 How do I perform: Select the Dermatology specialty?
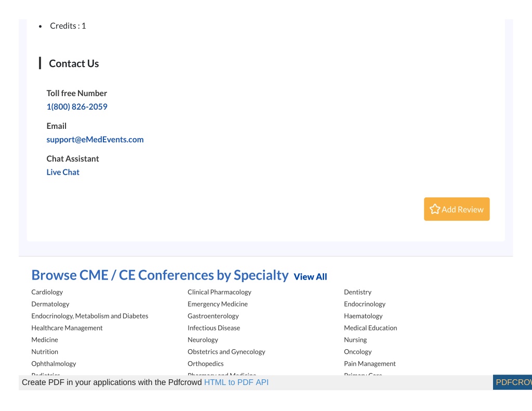point(50,304)
